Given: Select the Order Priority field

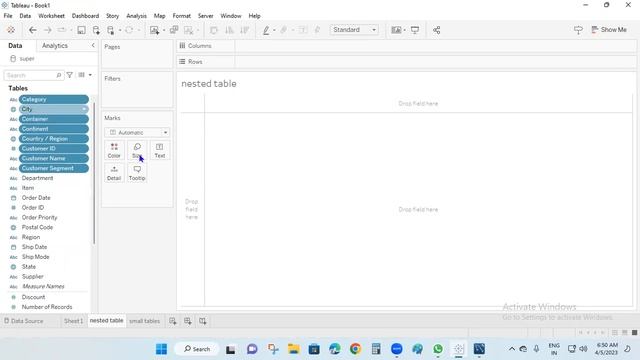Looking at the screenshot, I should click(x=40, y=218).
